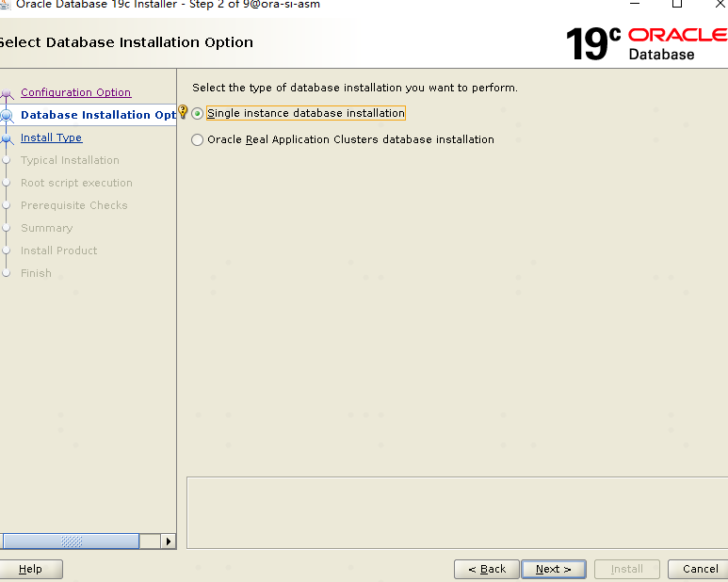728x582 pixels.
Task: Click the Next button
Action: (x=554, y=569)
